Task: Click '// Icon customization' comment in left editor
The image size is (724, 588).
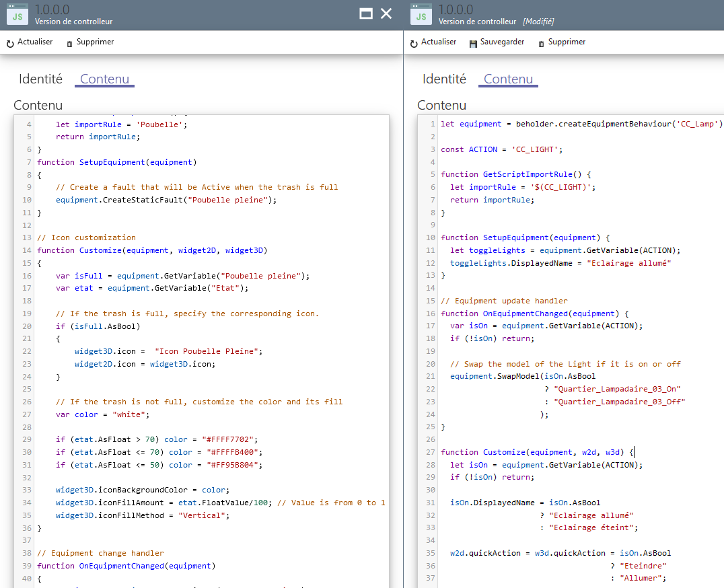Action: [x=86, y=237]
